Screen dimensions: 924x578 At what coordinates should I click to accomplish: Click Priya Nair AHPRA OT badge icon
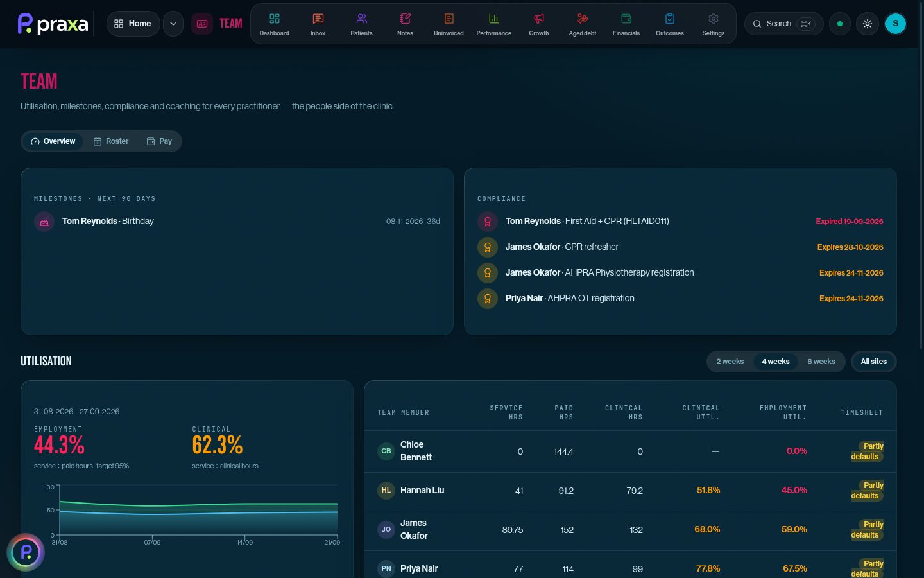click(x=488, y=299)
